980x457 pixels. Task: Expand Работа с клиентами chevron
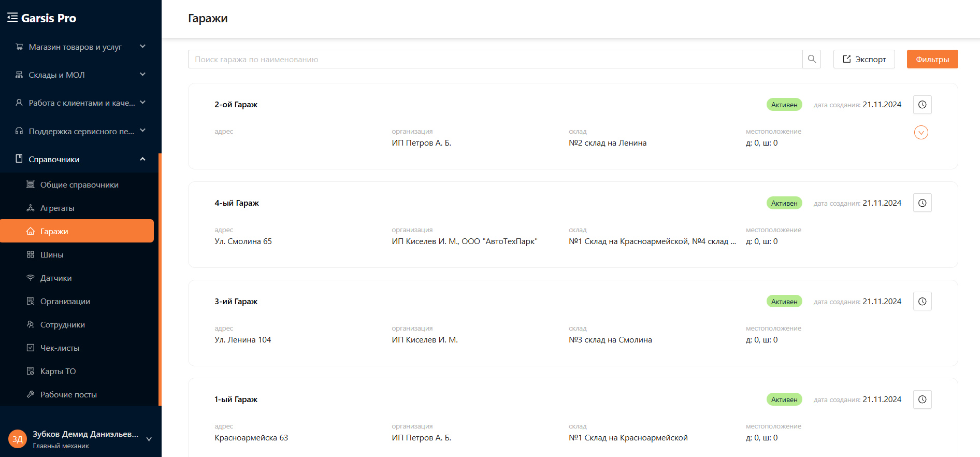tap(143, 102)
